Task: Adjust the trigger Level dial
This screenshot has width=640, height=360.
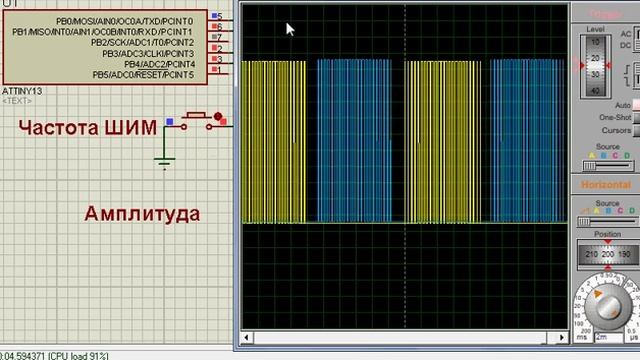Action: tap(595, 67)
